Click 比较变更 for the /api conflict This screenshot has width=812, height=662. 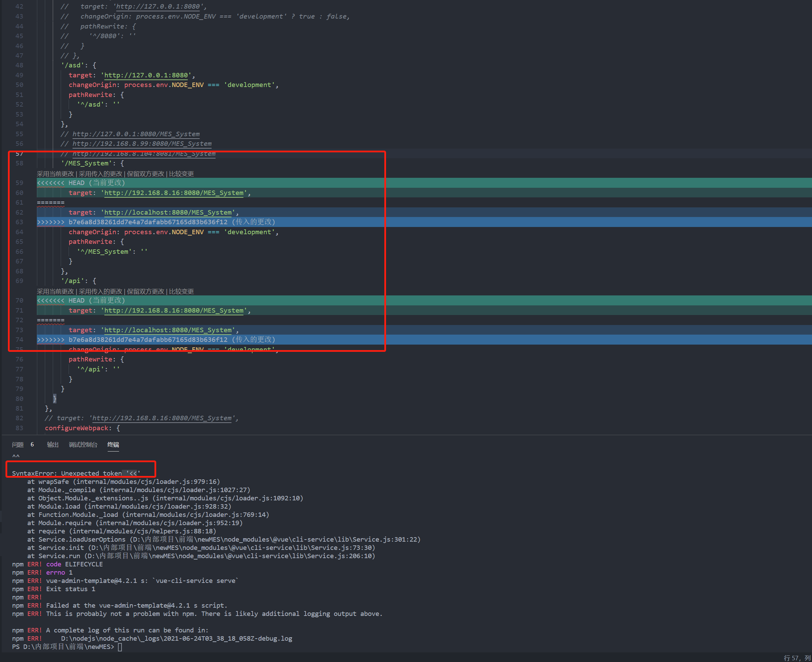tap(181, 291)
